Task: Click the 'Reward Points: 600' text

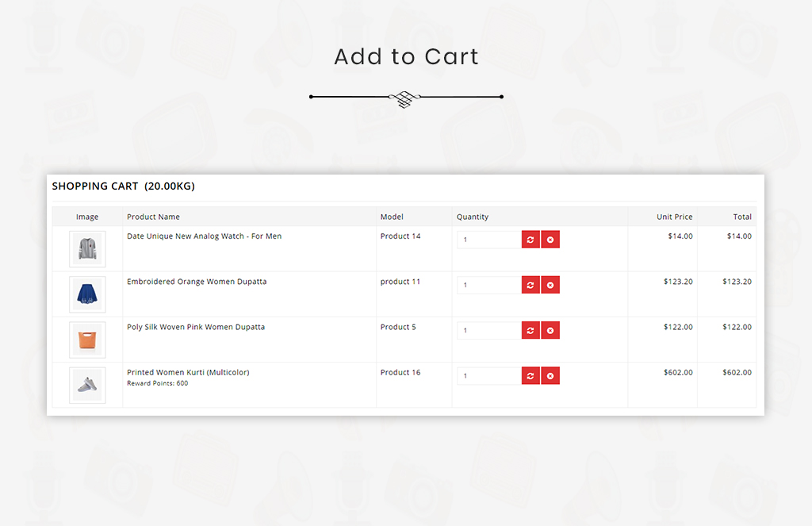Action: 158,383
